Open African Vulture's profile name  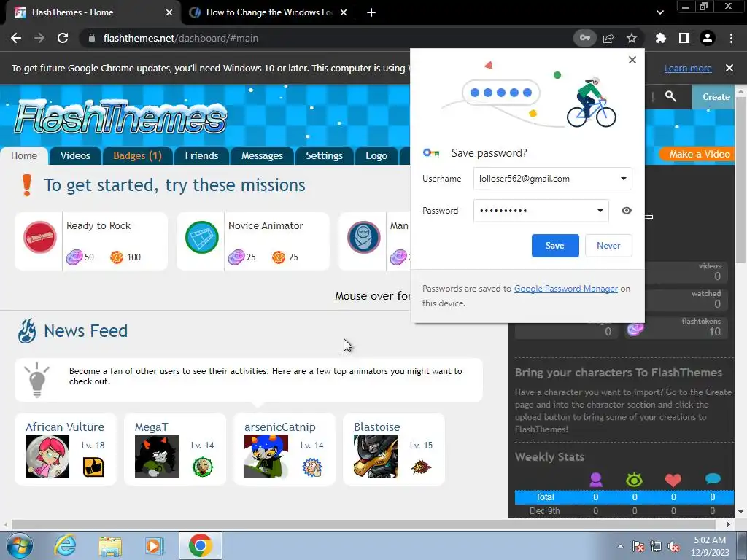[65, 427]
